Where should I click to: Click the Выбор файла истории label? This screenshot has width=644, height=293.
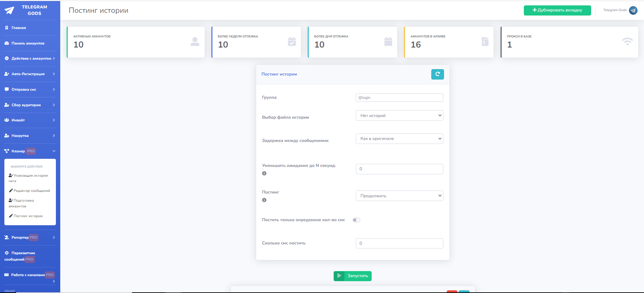pyautogui.click(x=285, y=117)
